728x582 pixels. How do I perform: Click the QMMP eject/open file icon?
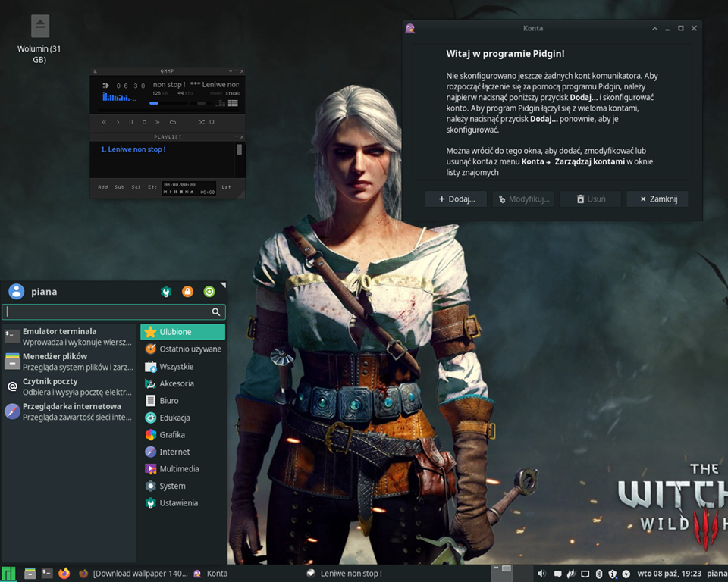(172, 122)
